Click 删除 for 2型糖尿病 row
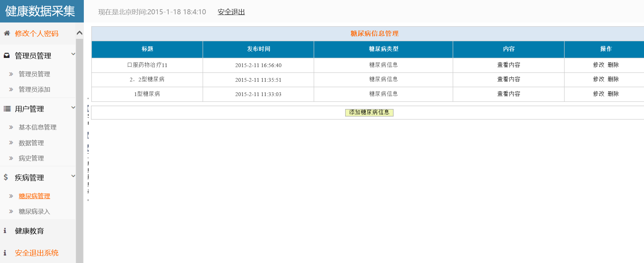The width and height of the screenshot is (644, 263). 613,79
